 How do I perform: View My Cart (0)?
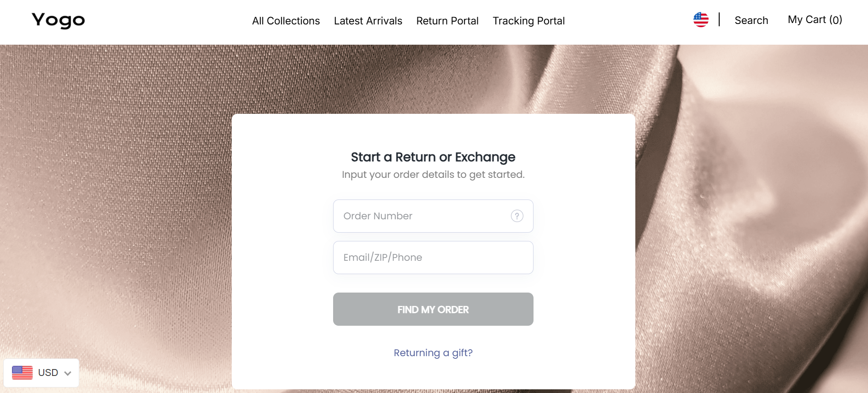[815, 20]
